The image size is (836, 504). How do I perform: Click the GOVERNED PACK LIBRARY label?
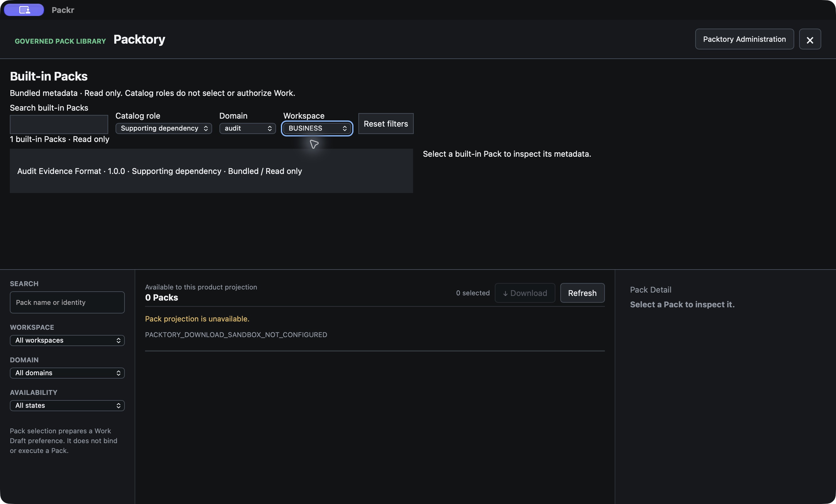coord(60,41)
